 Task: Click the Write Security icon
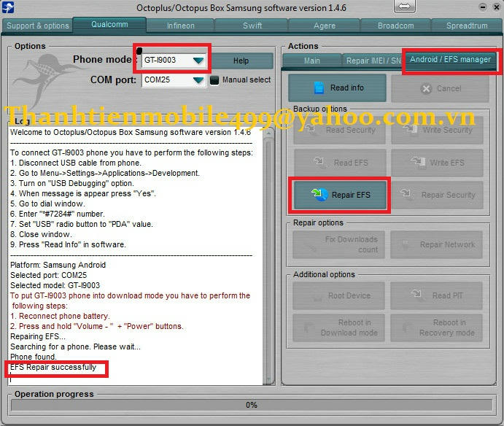(x=410, y=129)
